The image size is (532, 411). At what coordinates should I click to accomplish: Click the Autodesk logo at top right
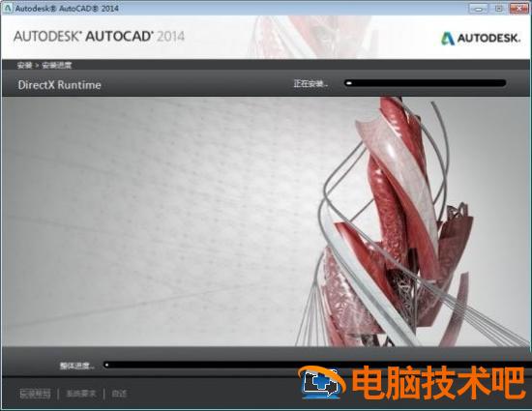[481, 39]
